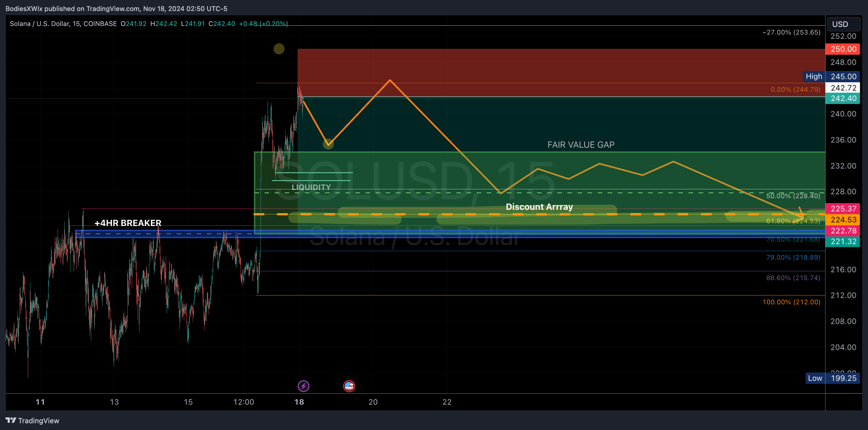Click the 216.00 price scale value
The image size is (868, 430).
[x=843, y=269]
